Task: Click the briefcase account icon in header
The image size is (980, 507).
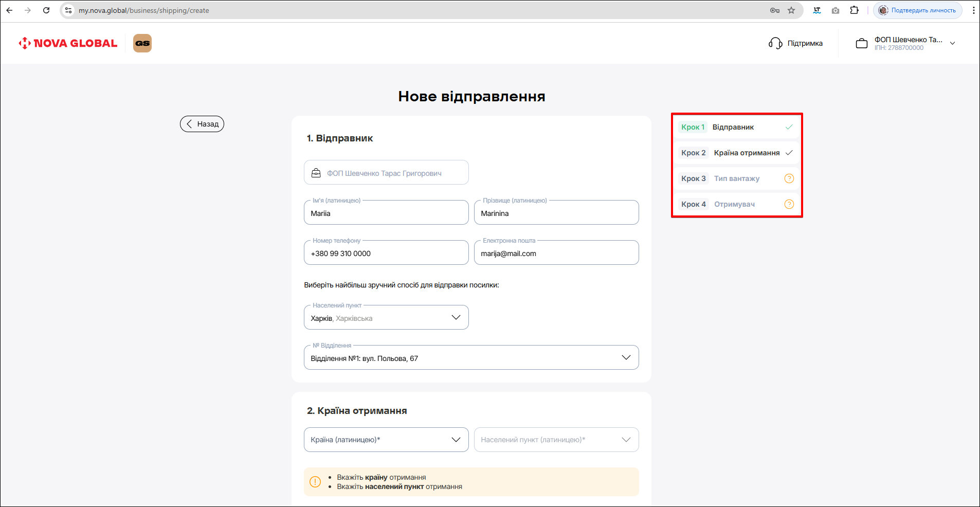Action: click(x=861, y=44)
